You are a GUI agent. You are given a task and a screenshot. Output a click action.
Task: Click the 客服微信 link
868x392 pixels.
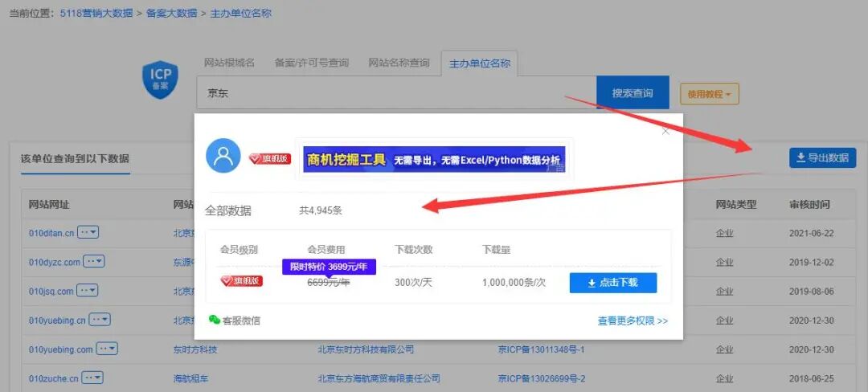click(x=241, y=321)
